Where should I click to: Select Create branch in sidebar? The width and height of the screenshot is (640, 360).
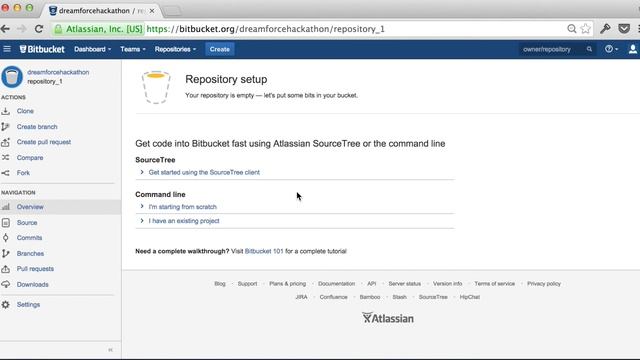pyautogui.click(x=37, y=127)
